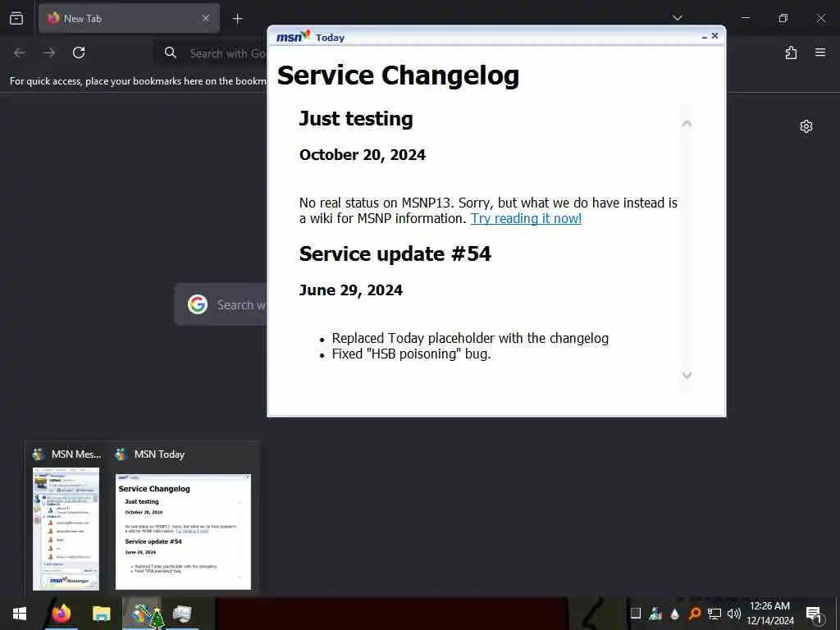Viewport: 840px width, 630px height.
Task: Click the orange magnifier tray icon
Action: coord(695,614)
